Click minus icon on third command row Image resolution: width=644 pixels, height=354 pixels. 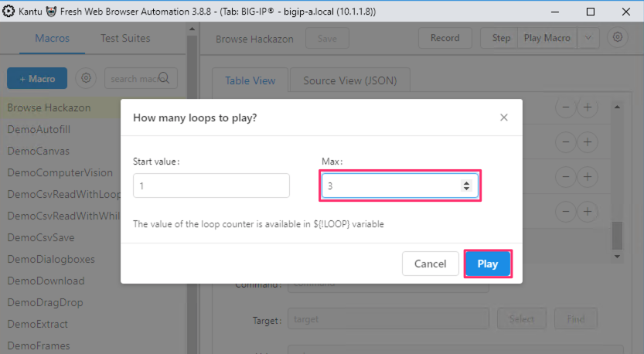coord(566,177)
